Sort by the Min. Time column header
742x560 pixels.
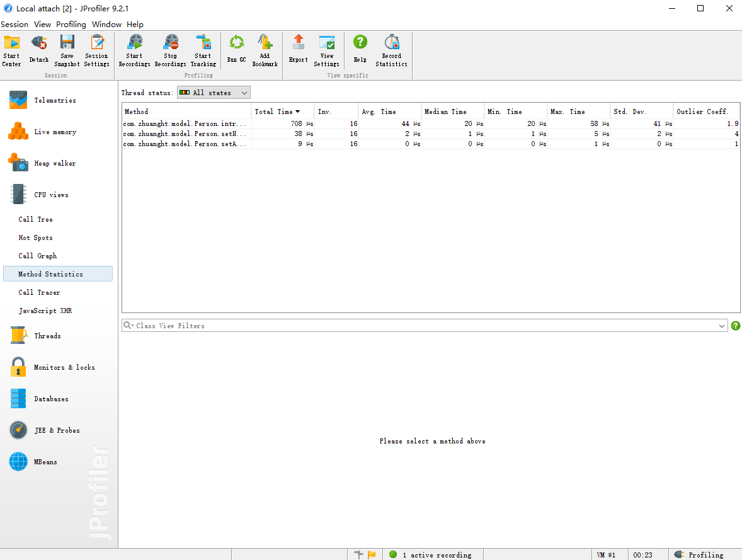pos(515,111)
